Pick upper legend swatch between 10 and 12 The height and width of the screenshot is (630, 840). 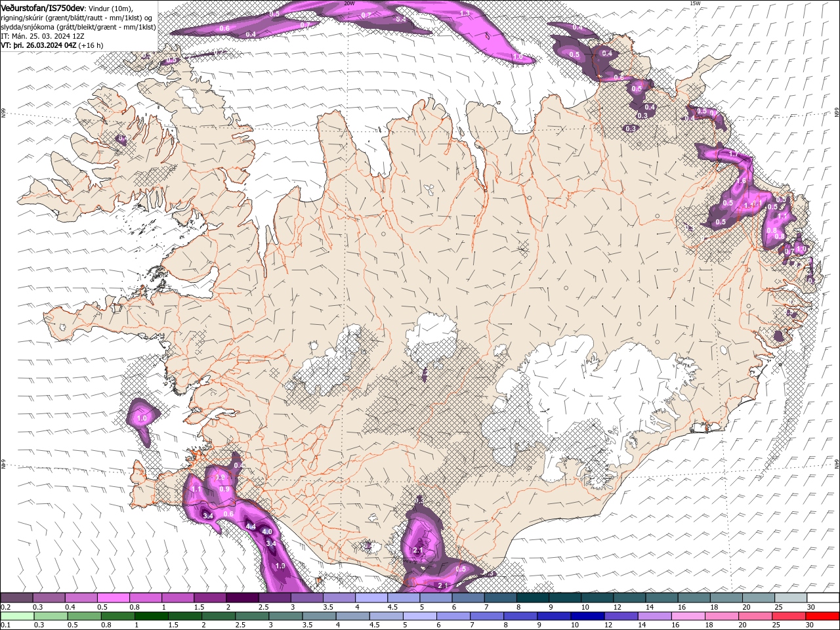pyautogui.click(x=597, y=598)
